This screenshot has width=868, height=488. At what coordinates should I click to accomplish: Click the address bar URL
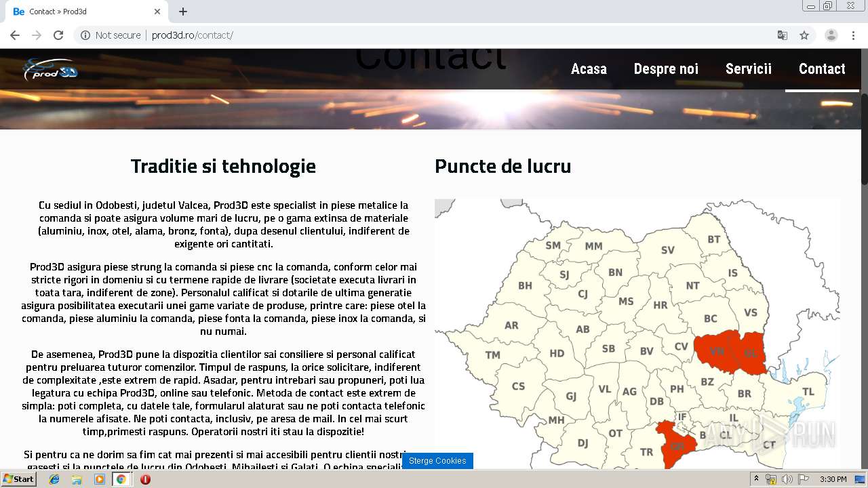(193, 35)
